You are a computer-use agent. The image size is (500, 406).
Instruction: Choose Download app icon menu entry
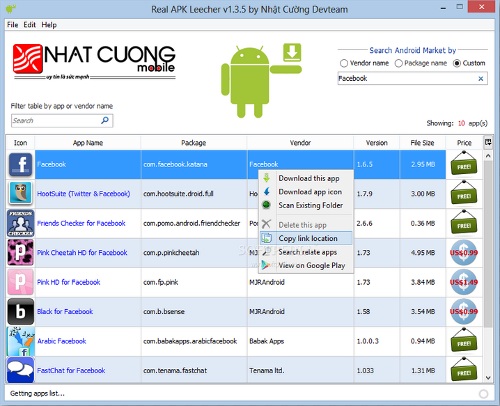point(306,192)
